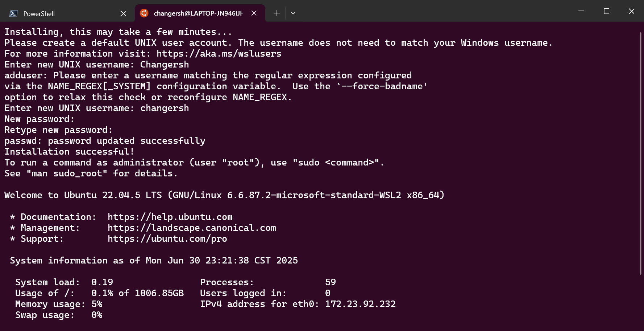The height and width of the screenshot is (331, 644).
Task: Open the https://aka.ms/wslusers link
Action: tap(219, 54)
